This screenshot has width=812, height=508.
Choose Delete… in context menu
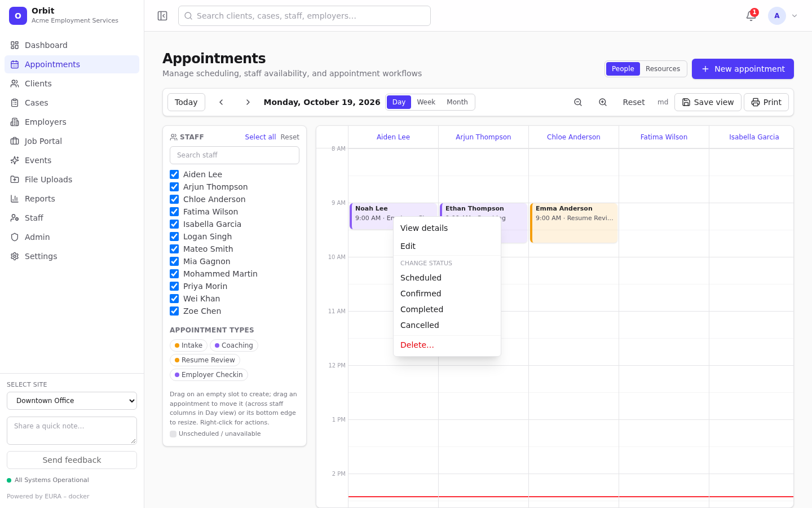[447, 345]
